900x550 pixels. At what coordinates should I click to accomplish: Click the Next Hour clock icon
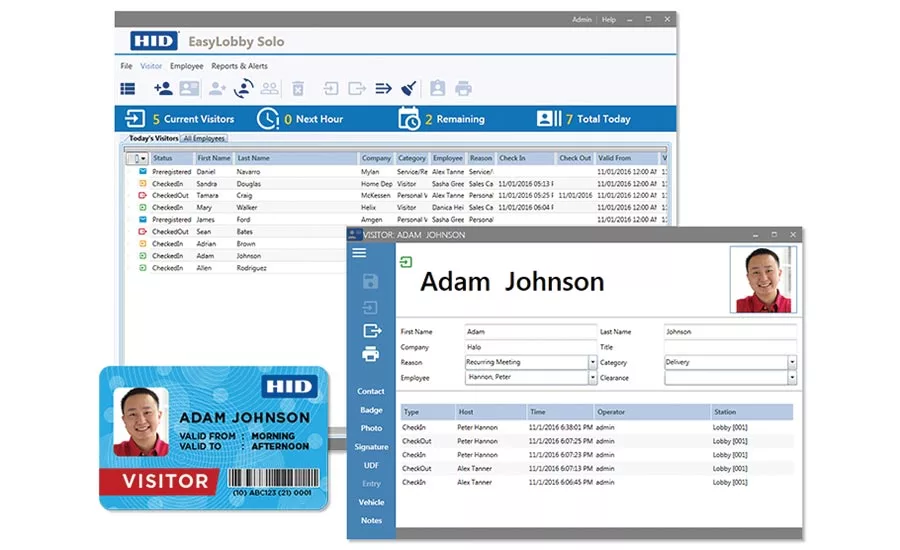pos(267,119)
